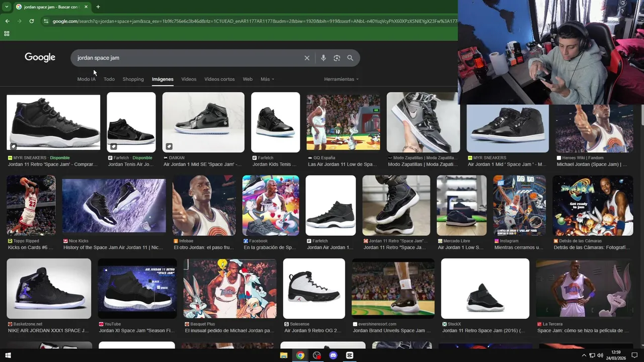Open OBS icon in the taskbar

pos(316,355)
